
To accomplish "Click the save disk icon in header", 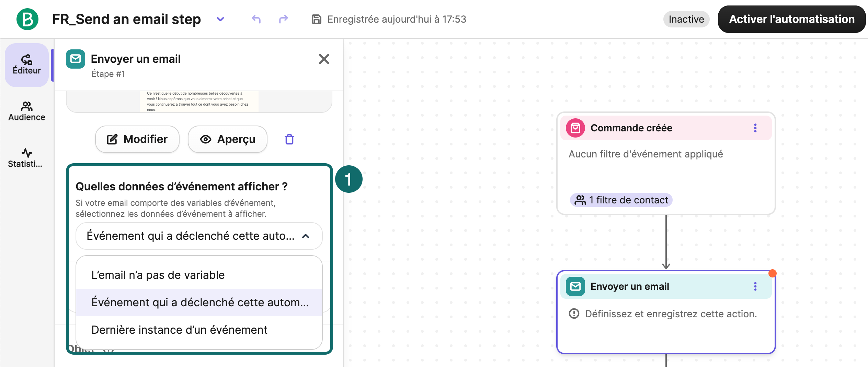I will (x=316, y=19).
